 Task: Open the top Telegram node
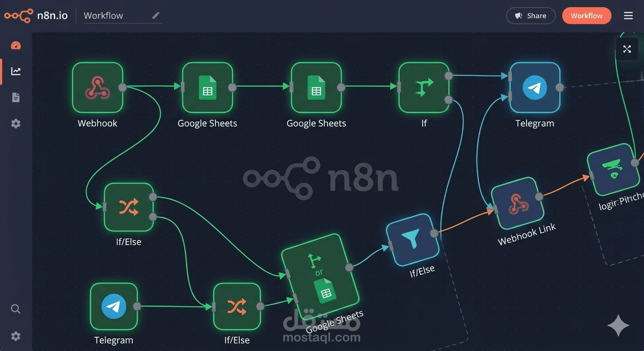point(534,88)
